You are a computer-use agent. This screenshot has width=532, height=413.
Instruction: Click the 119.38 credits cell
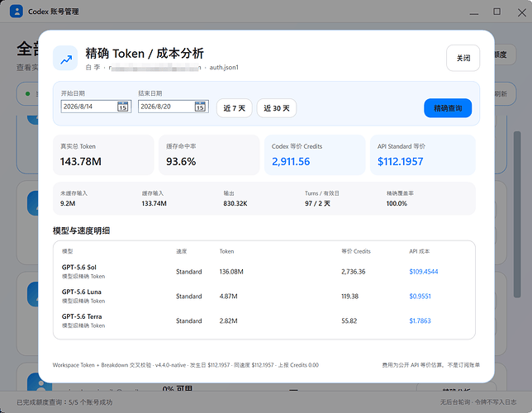click(x=349, y=297)
